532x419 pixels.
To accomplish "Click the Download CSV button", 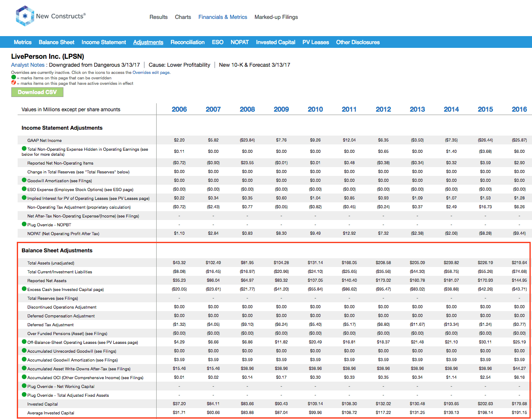I will [37, 92].
